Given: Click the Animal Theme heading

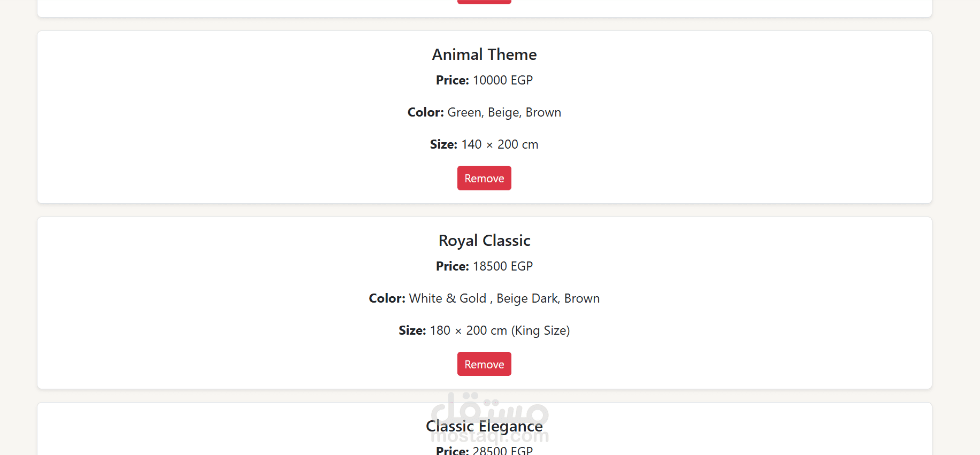Looking at the screenshot, I should coord(484,55).
